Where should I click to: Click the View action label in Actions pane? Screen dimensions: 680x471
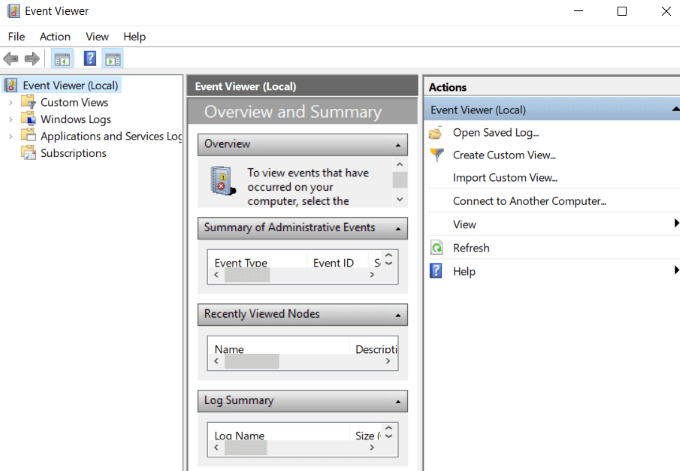464,224
